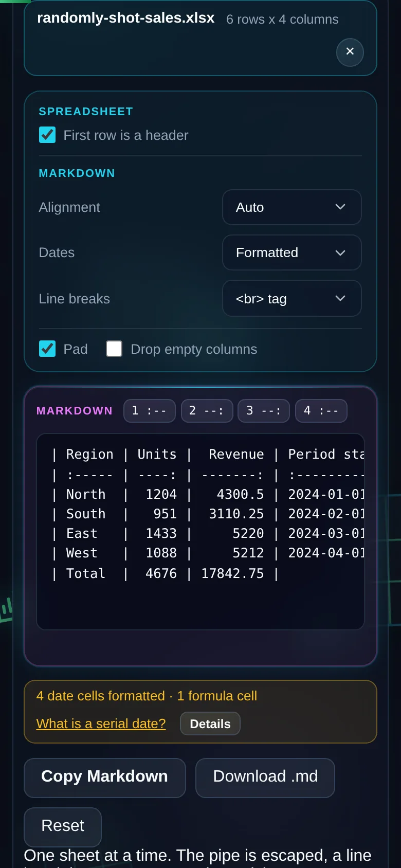The height and width of the screenshot is (868, 401).
Task: Open the Dates dropdown set to Formatted
Action: click(292, 252)
